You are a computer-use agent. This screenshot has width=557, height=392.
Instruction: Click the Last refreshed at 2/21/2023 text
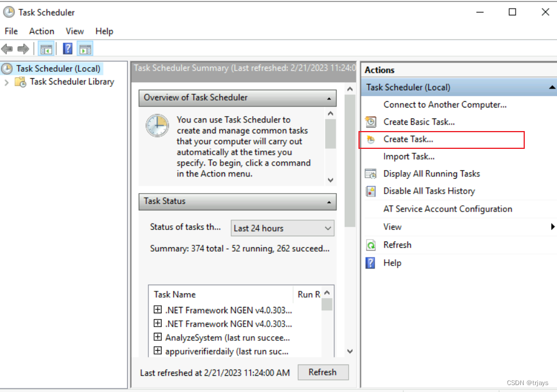(x=215, y=373)
